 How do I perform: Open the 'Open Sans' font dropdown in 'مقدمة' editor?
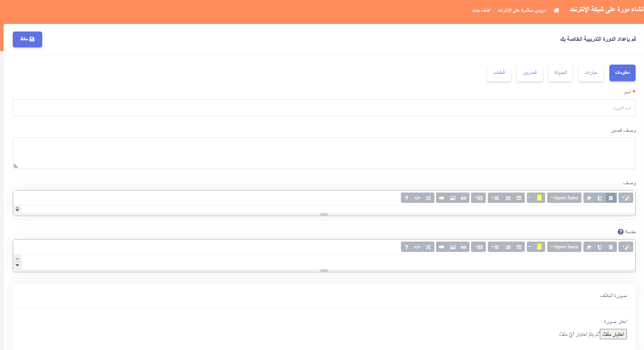tap(564, 247)
